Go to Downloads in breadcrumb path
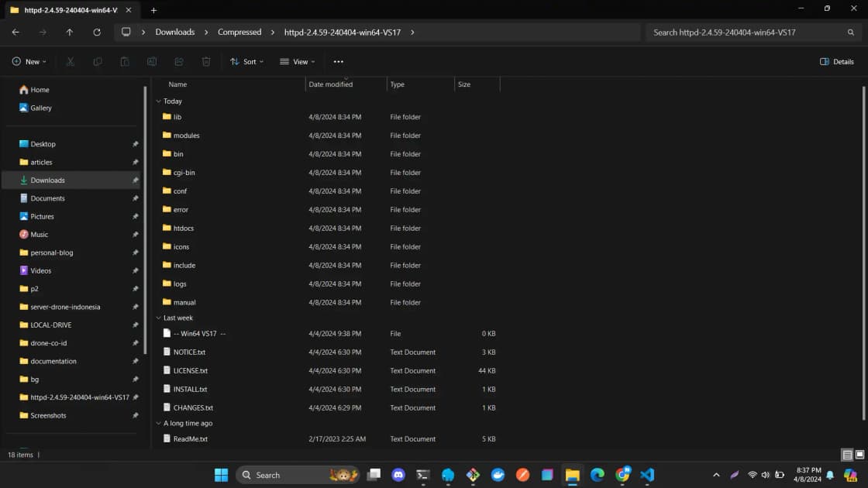Viewport: 868px width, 488px height. point(175,32)
